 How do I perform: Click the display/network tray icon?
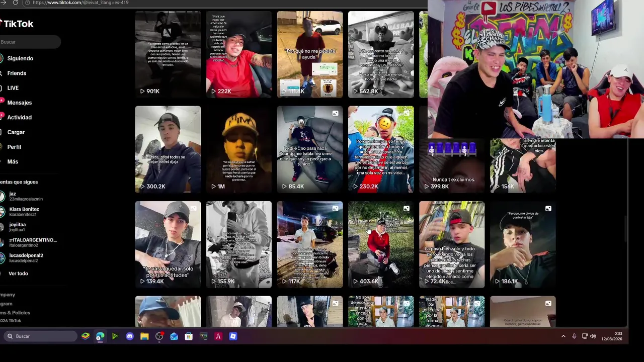[x=585, y=336]
